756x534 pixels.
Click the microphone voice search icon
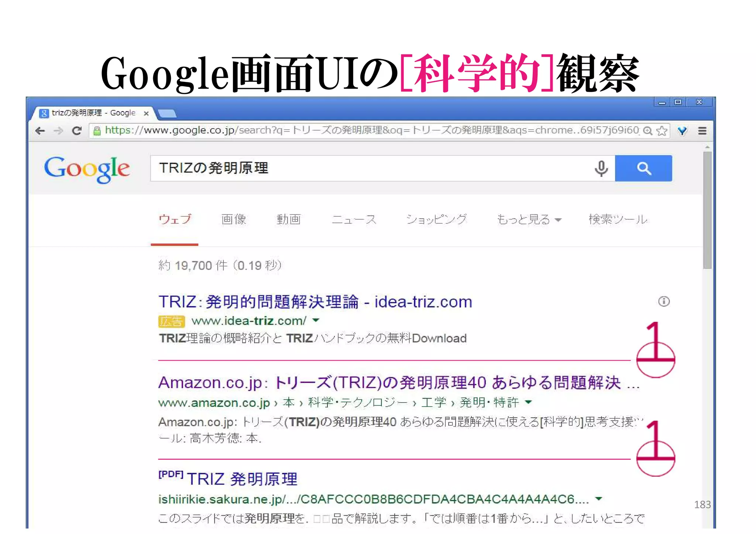point(601,168)
